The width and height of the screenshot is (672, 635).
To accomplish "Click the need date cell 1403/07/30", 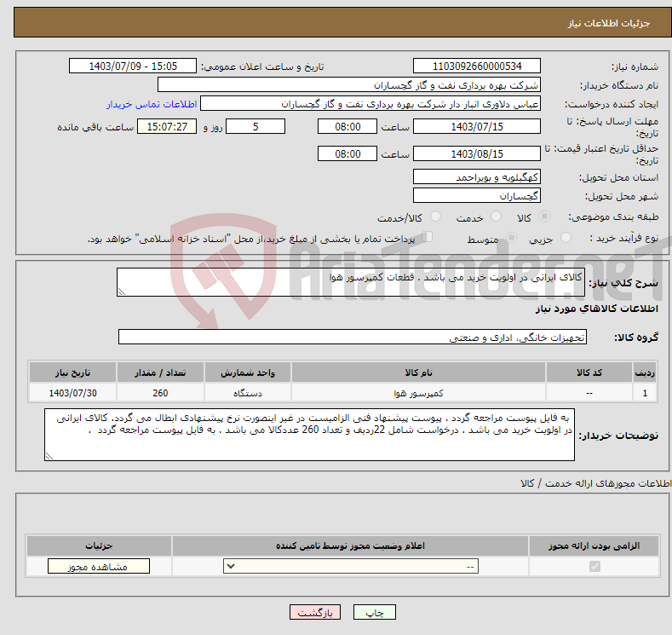I will [72, 393].
